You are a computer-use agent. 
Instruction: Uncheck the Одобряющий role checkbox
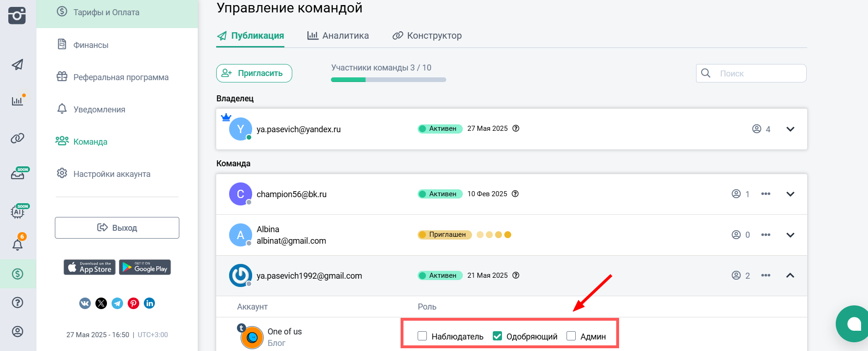point(497,336)
